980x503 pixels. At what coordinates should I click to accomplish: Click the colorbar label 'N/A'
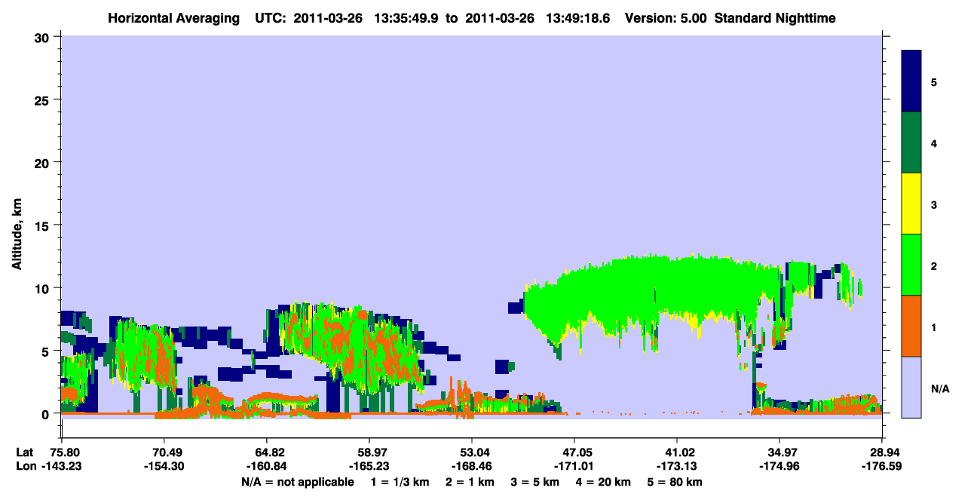click(x=940, y=388)
